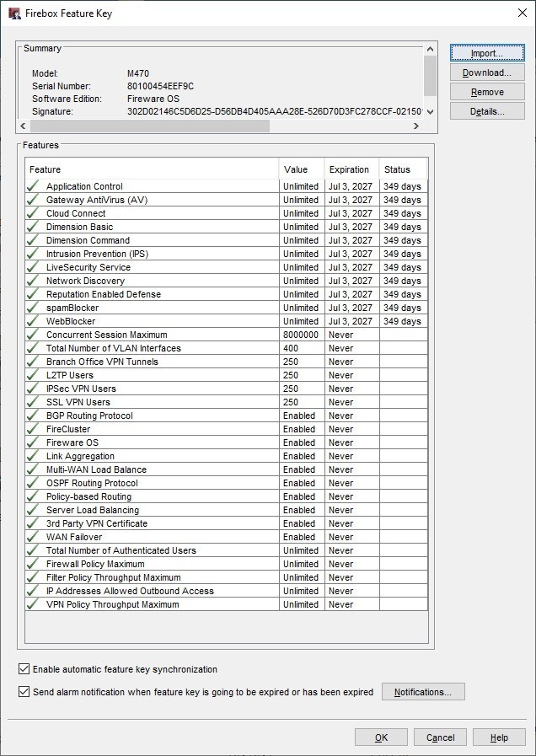Click the green check beside Intrusion Prevention

click(33, 254)
